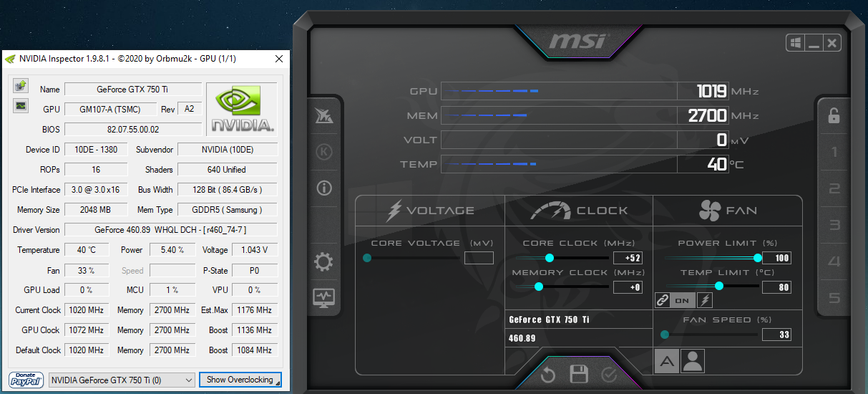Click the Est.Max 1176 MHz field
The image size is (868, 394).
pyautogui.click(x=255, y=310)
